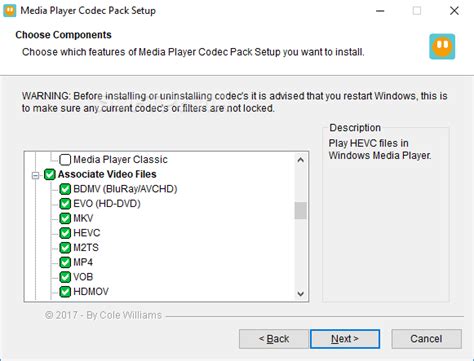474x361 pixels.
Task: Proceed with the Next button
Action: pos(345,339)
